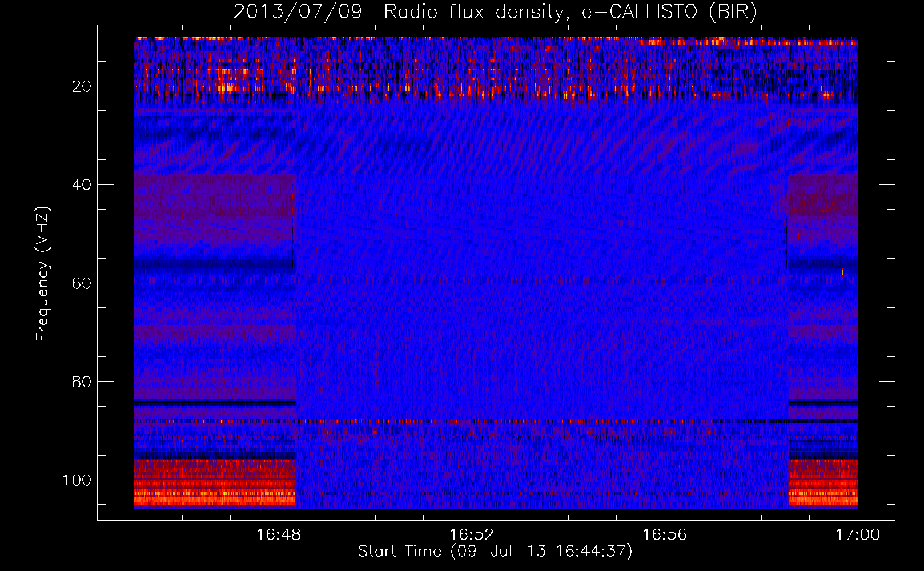Viewport: 924px width, 571px height.
Task: Click the 100 MHz frequency tick label
Action: click(77, 480)
